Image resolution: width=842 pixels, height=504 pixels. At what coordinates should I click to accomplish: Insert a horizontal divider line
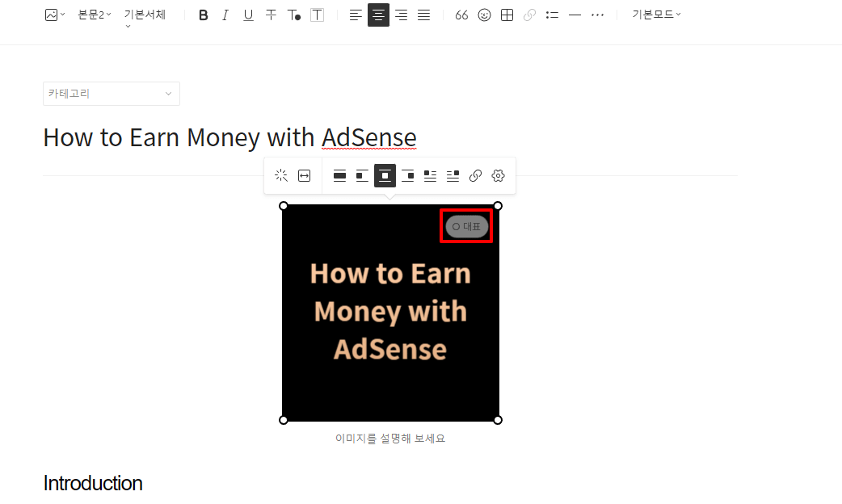tap(575, 15)
